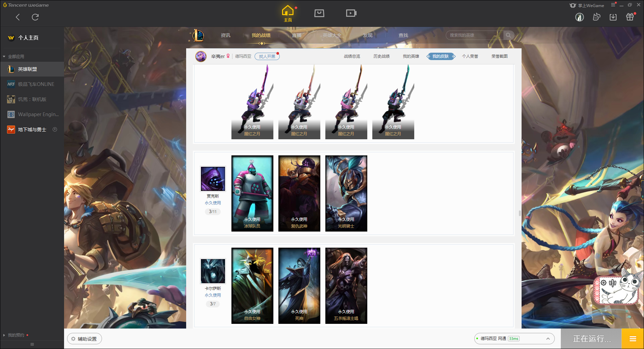The width and height of the screenshot is (644, 349).
Task: Open the 我的英雄 sub-tab
Action: [411, 56]
